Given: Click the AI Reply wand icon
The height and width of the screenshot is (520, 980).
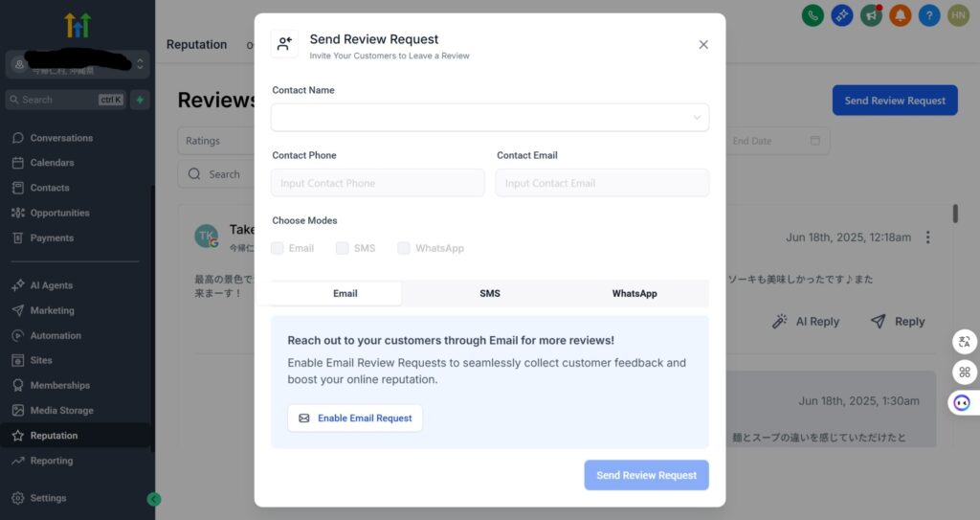Looking at the screenshot, I should pyautogui.click(x=779, y=322).
